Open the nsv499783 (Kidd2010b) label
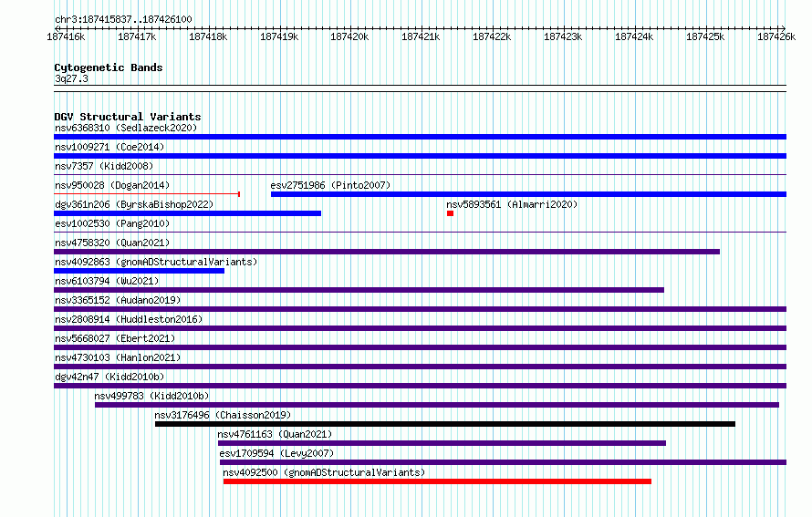The image size is (812, 517). [151, 396]
